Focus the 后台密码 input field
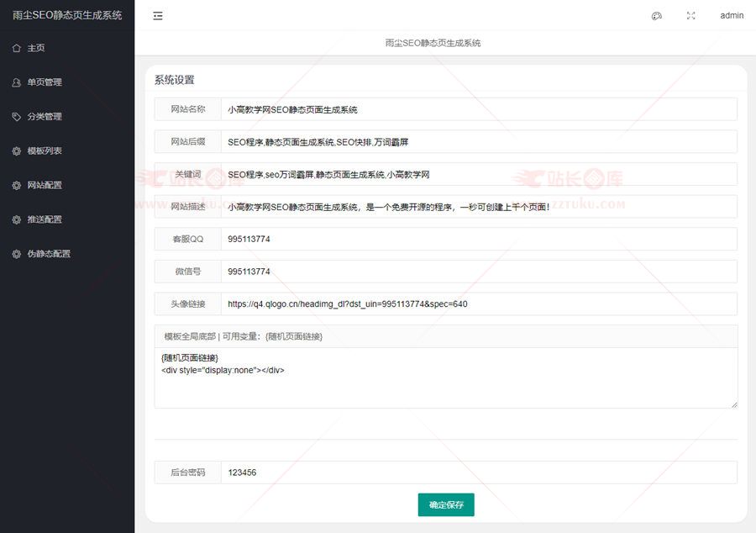The height and width of the screenshot is (533, 756). tap(479, 472)
